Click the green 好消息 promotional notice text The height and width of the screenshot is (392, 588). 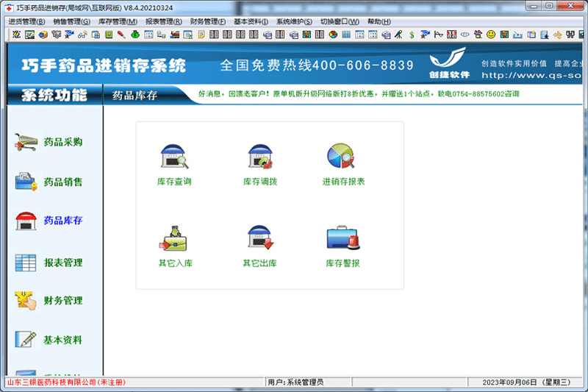359,94
